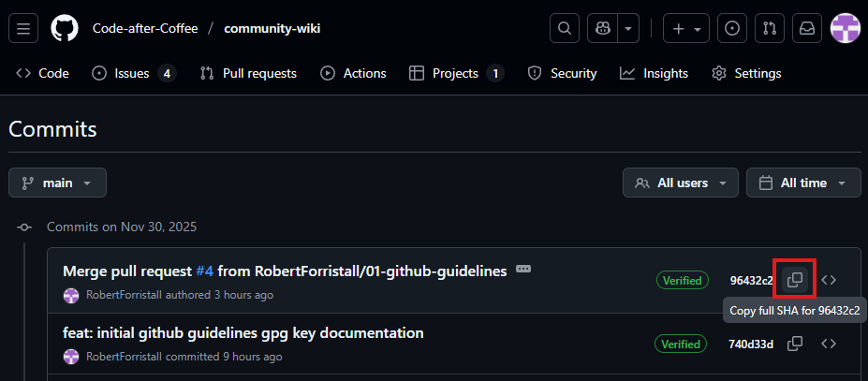Switch to the Insights tab
The image size is (868, 381).
654,73
